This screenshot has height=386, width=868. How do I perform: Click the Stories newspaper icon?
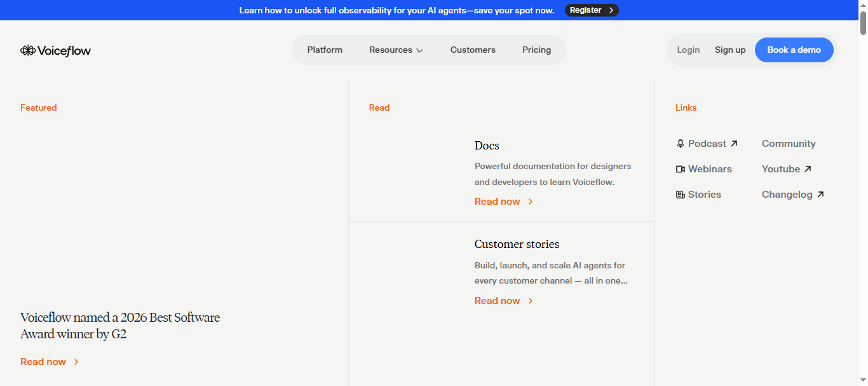pyautogui.click(x=680, y=195)
